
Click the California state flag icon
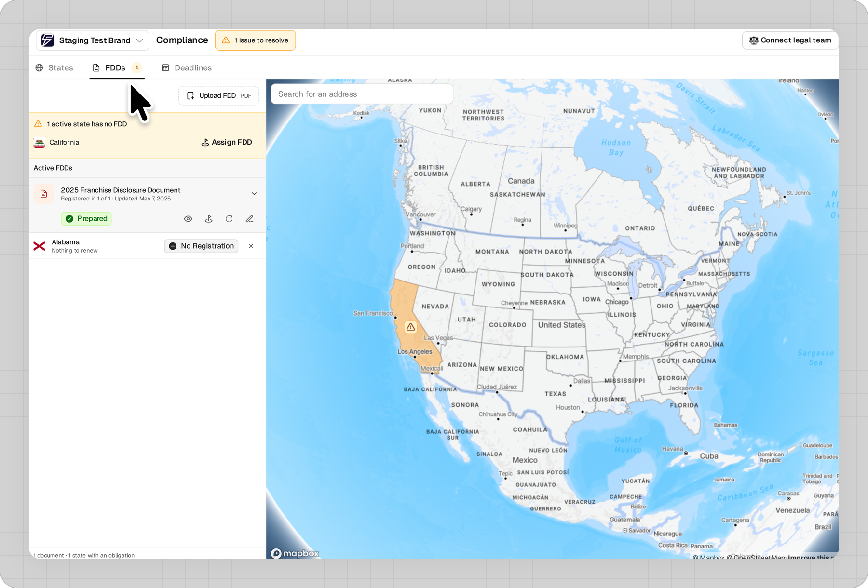click(x=40, y=143)
